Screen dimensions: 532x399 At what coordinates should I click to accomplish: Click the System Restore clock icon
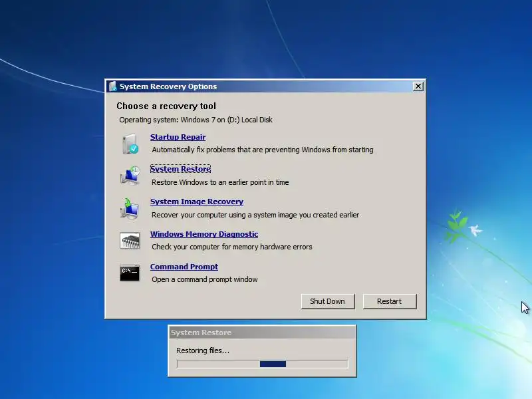click(x=130, y=176)
